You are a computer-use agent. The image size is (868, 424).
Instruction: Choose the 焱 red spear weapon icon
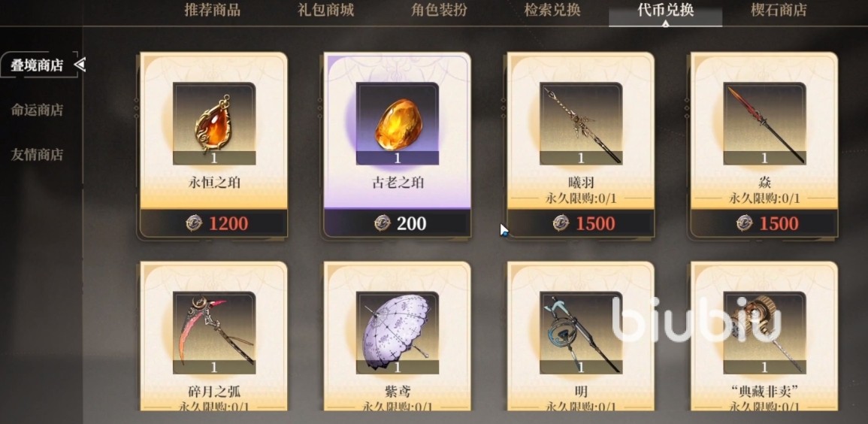click(x=764, y=123)
